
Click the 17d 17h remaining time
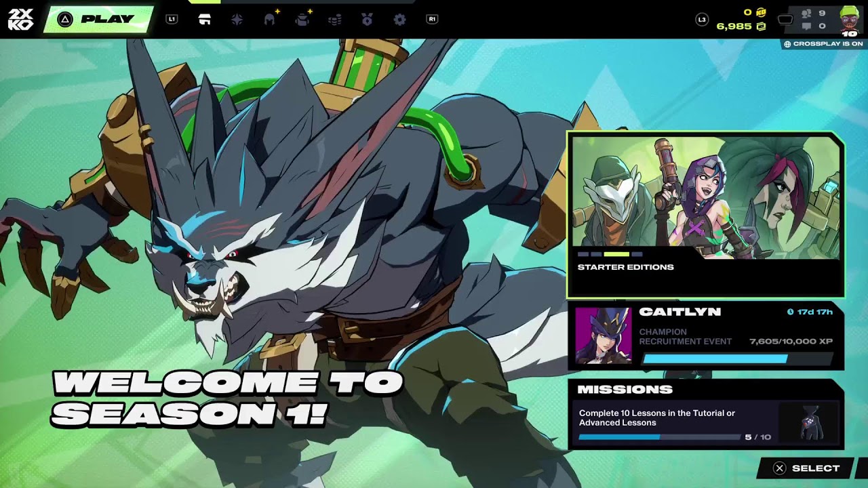coord(814,312)
